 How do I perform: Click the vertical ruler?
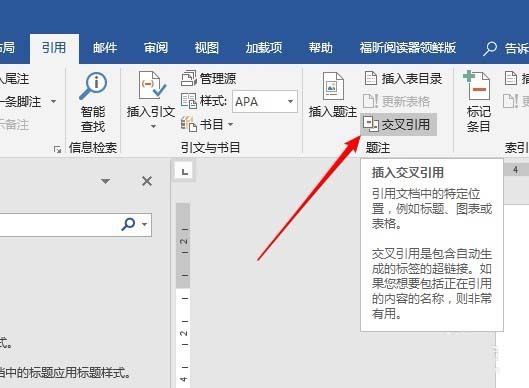(x=184, y=295)
